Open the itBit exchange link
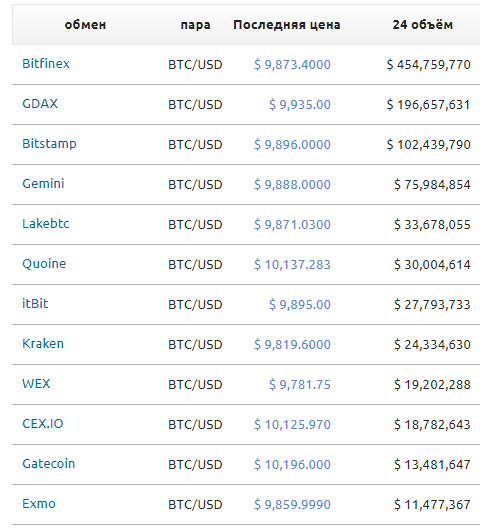Screen dimensions: 480x529 pyautogui.click(x=35, y=304)
